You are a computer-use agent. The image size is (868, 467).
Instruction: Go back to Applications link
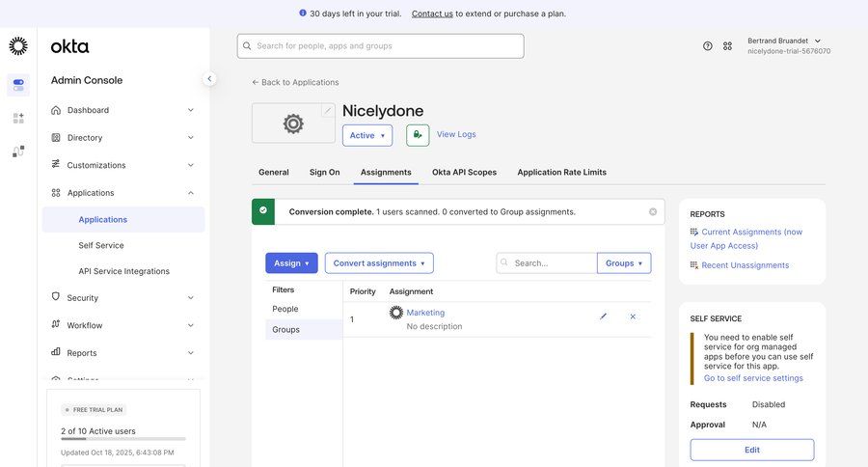pyautogui.click(x=295, y=82)
